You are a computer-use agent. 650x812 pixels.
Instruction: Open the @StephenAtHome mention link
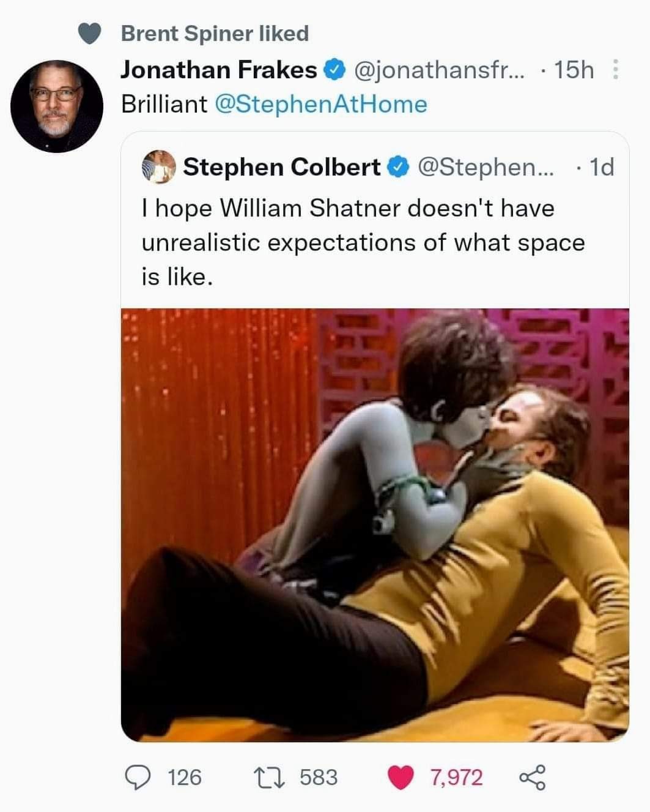[x=320, y=104]
